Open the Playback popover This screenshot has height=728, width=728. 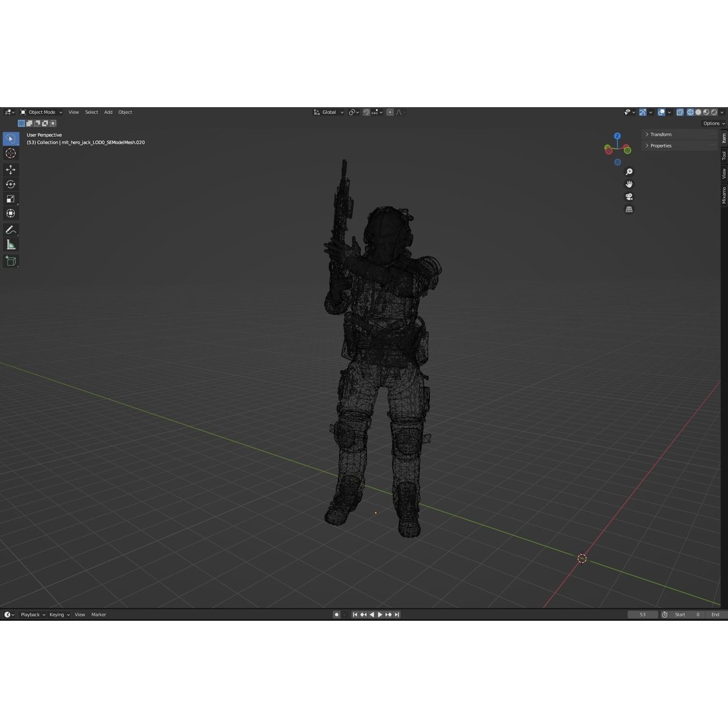coord(32,615)
